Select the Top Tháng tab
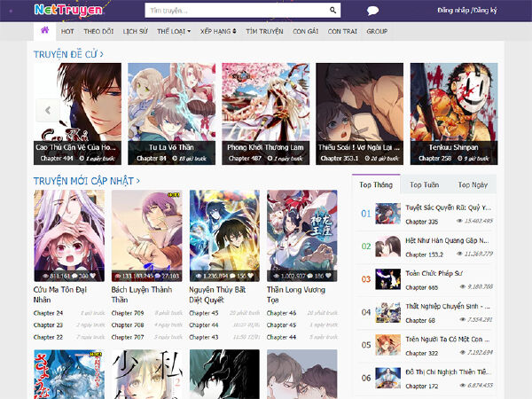The width and height of the screenshot is (532, 399). point(376,184)
